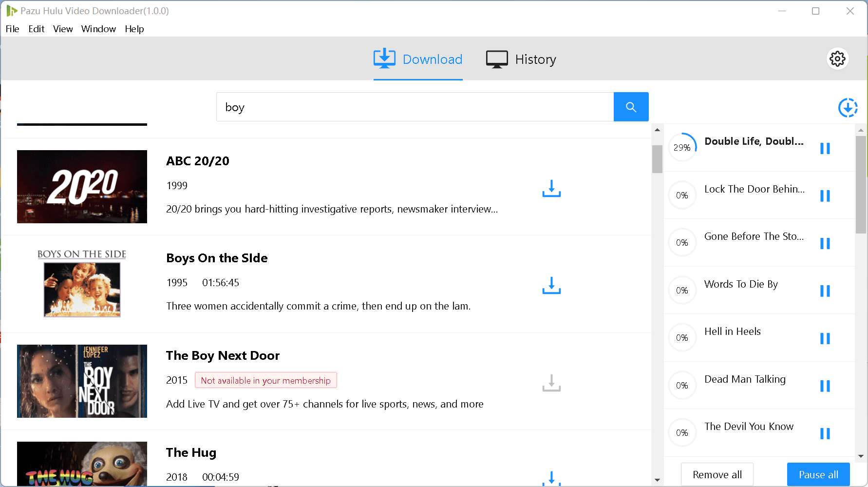Click the Remove all button
This screenshot has height=487, width=868.
(x=717, y=474)
